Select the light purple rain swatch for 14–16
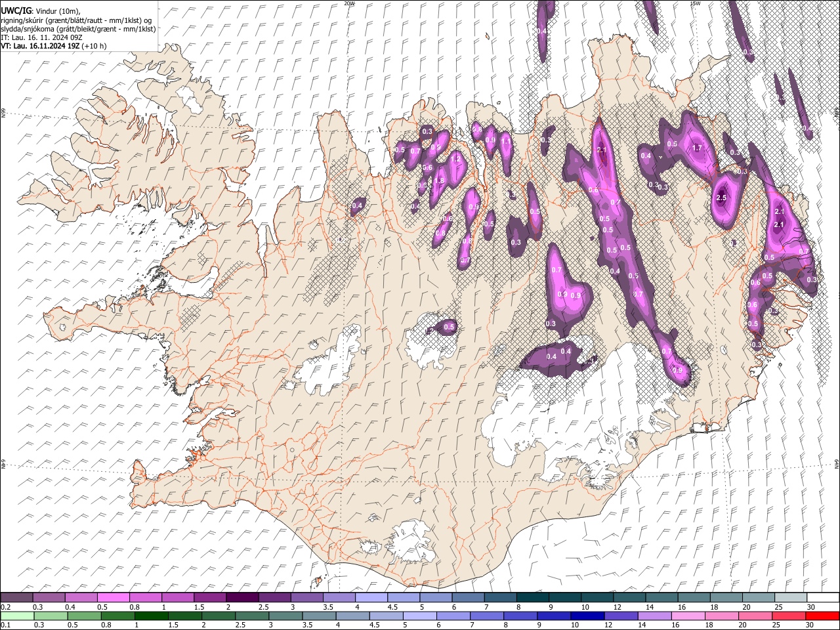Image resolution: width=840 pixels, height=630 pixels. (654, 616)
